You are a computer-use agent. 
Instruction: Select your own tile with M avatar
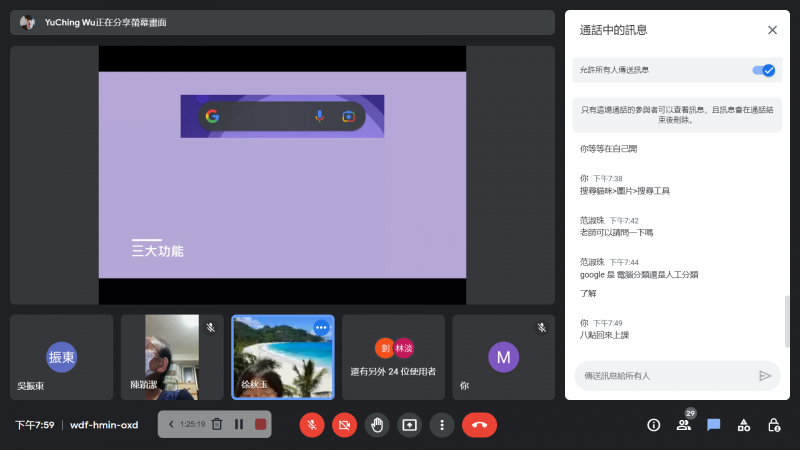(x=504, y=357)
